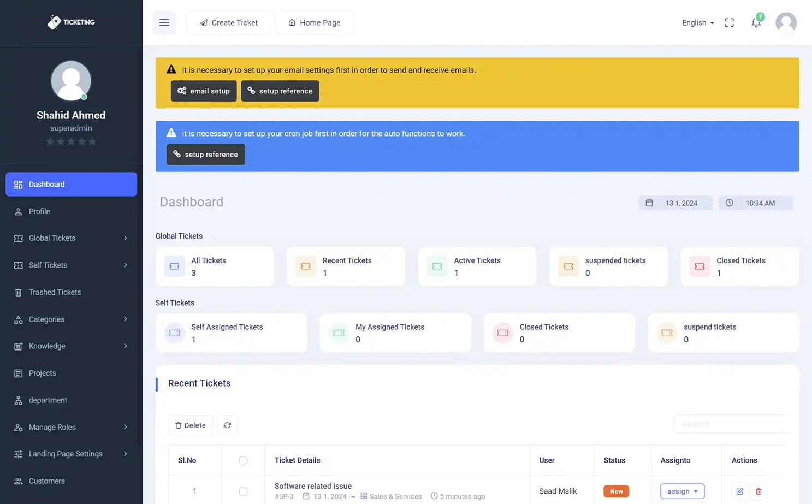Open notifications via the bell icon
812x504 pixels.
(x=756, y=22)
